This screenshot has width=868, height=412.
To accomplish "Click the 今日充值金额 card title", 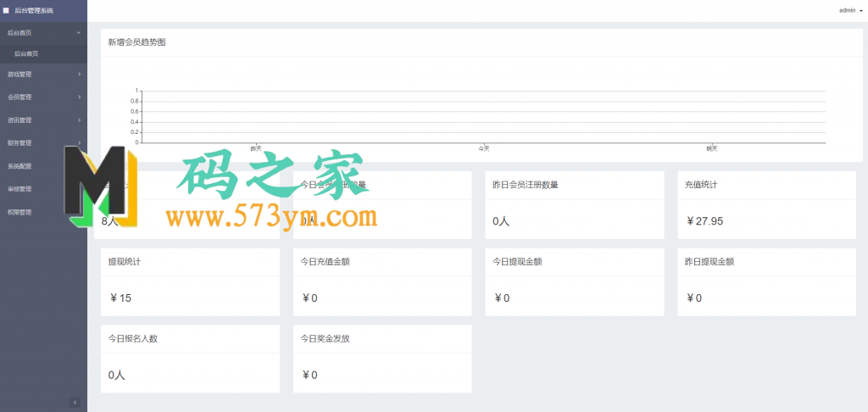I will click(325, 262).
